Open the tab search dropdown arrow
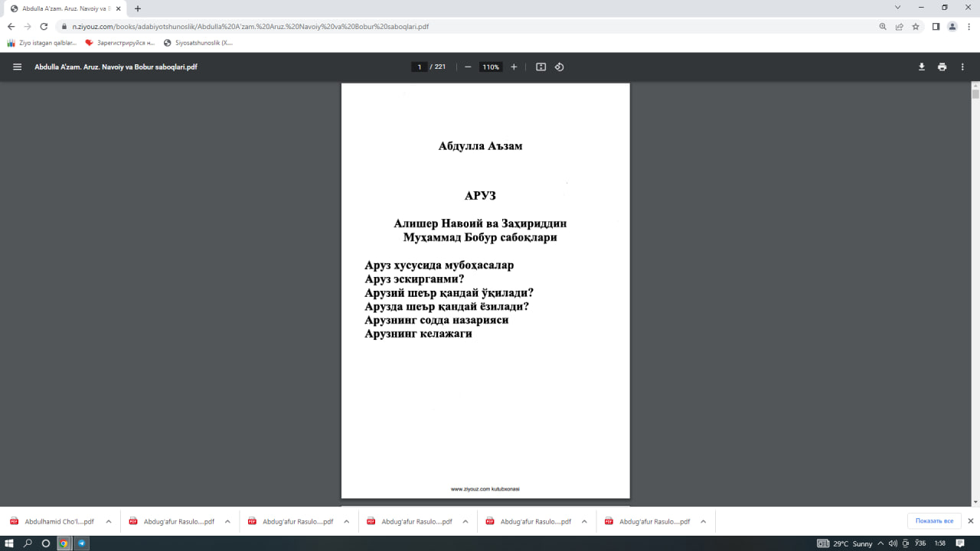Screen dimensions: 980x551 [897, 8]
